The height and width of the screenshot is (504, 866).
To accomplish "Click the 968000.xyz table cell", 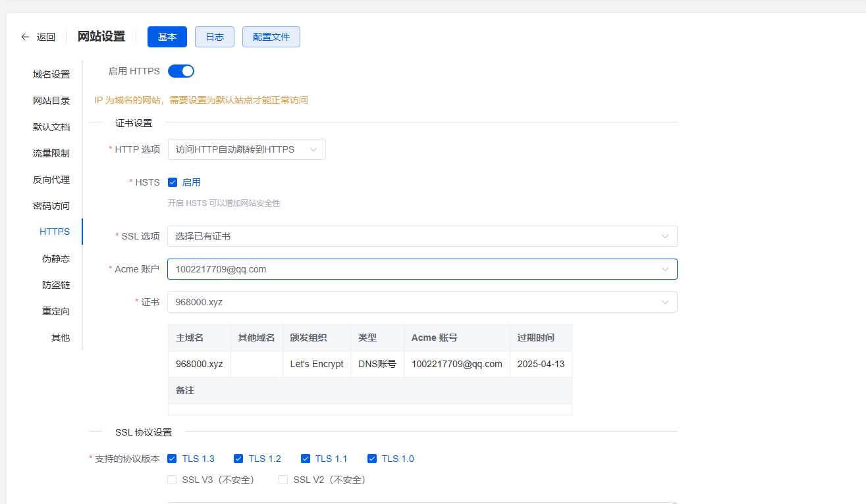I will coord(200,364).
